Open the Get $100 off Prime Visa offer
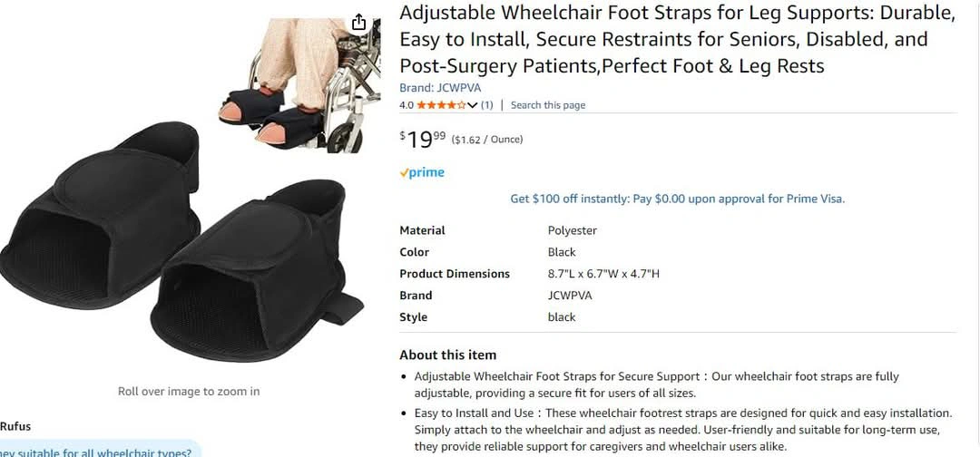 (x=678, y=199)
